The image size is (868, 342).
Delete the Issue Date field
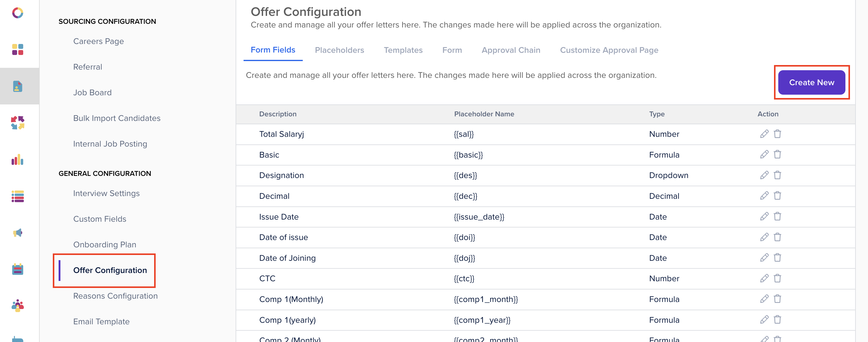[x=777, y=216]
